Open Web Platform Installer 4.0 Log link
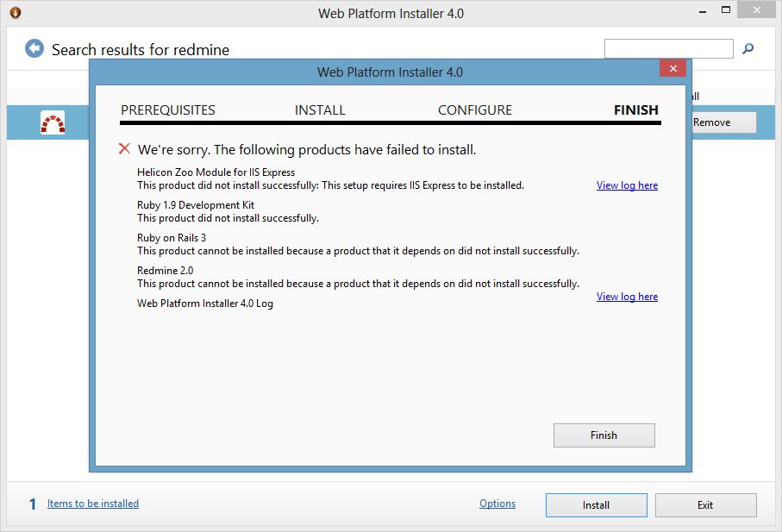 click(627, 297)
